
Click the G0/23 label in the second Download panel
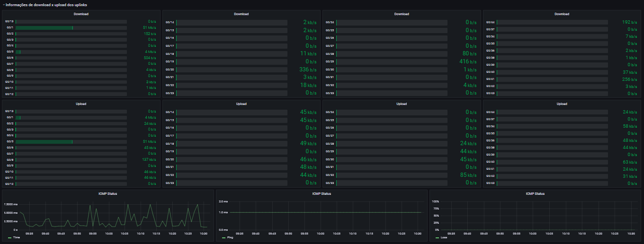click(x=170, y=93)
